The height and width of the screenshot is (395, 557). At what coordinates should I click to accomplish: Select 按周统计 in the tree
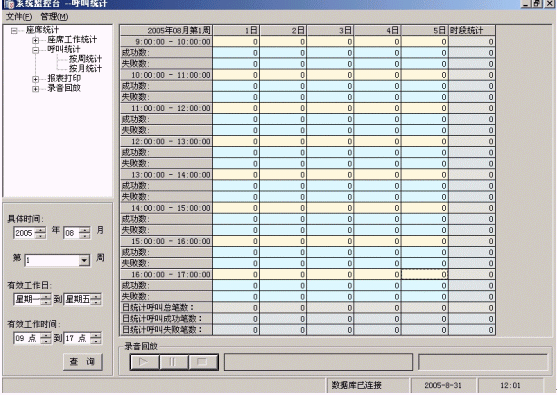(x=85, y=59)
